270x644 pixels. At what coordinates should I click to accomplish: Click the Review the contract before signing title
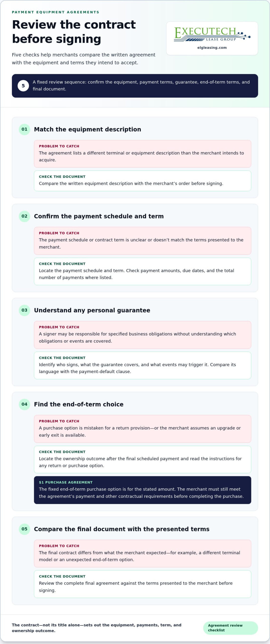(74, 32)
